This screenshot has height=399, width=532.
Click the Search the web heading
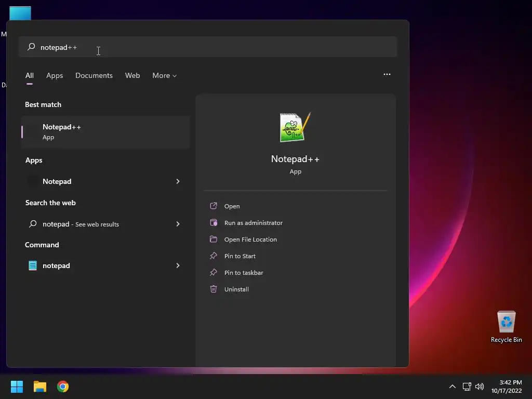pos(50,203)
